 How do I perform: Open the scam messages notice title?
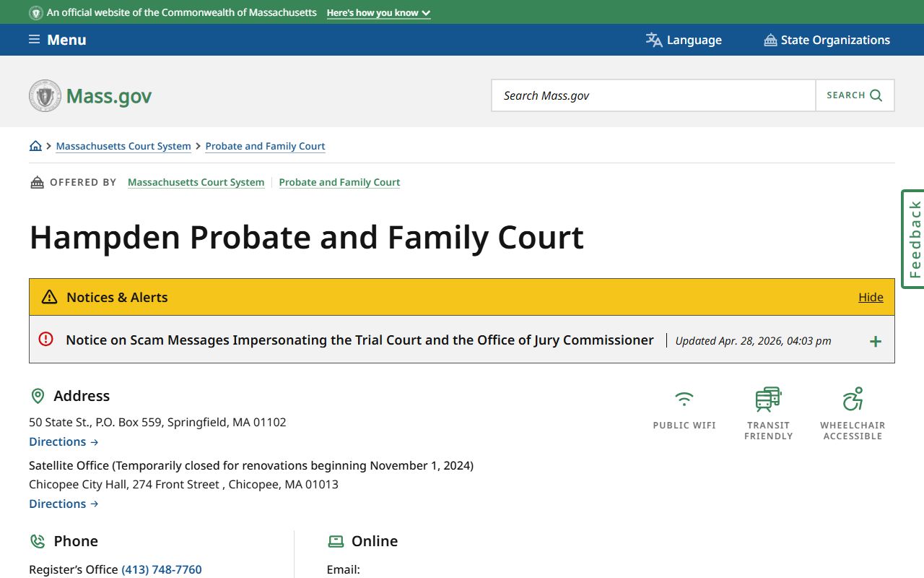[x=359, y=340]
